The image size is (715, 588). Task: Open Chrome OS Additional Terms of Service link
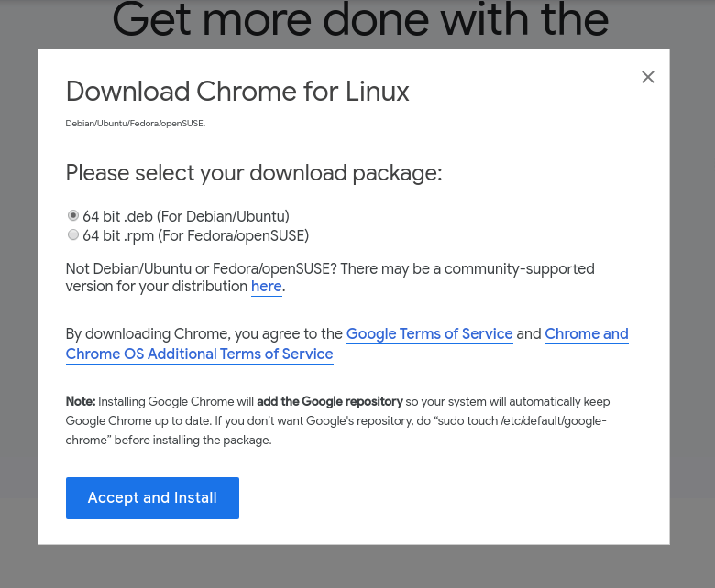[x=199, y=354]
